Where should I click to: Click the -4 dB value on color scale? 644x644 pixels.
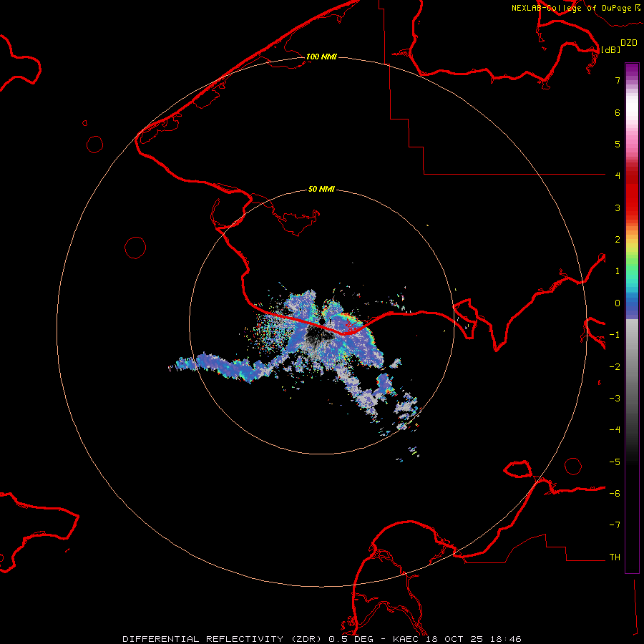tap(615, 429)
